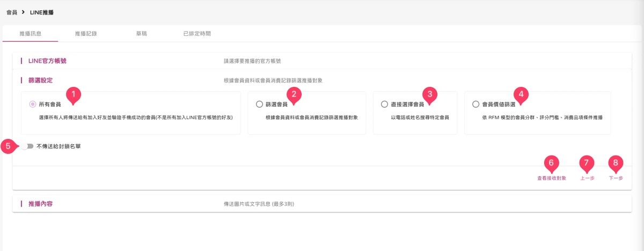
Task: Click the description text under the 篩選會員 option
Action: (312, 117)
